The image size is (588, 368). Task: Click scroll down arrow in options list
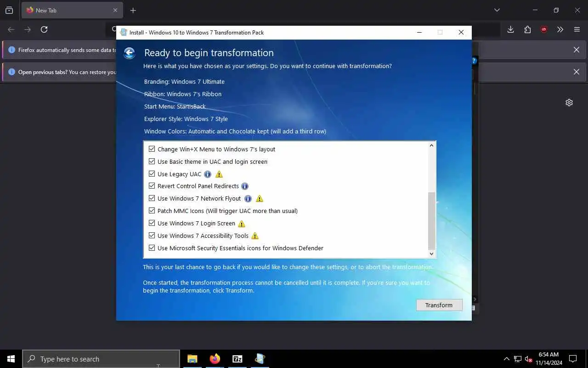click(x=431, y=253)
